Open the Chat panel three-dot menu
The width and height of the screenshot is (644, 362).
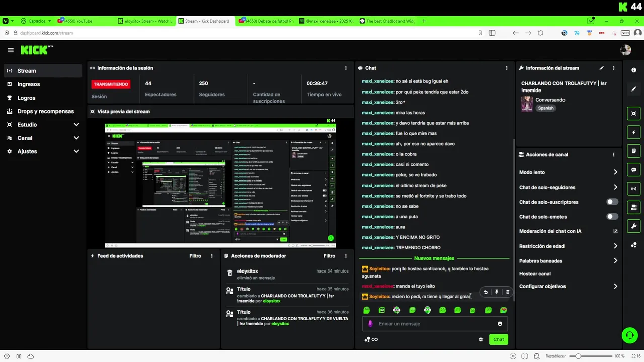[x=507, y=68]
